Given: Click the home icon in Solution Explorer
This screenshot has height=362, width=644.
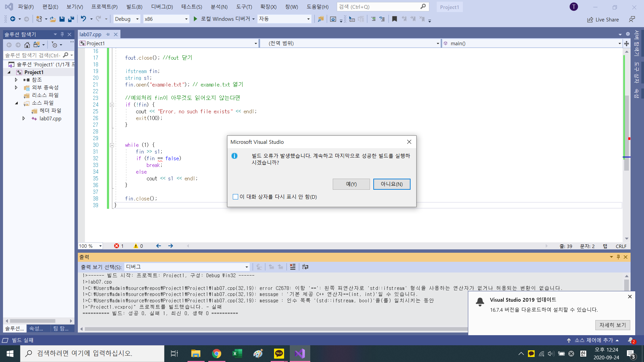Looking at the screenshot, I should coord(27,45).
